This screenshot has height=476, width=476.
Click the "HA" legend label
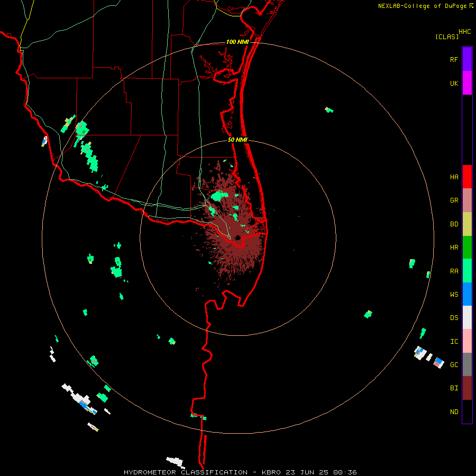pos(454,177)
